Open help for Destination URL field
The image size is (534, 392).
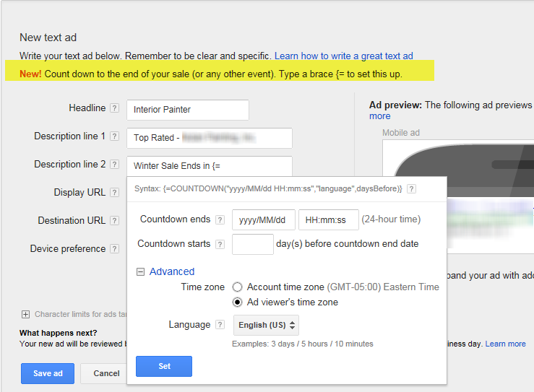coord(114,221)
